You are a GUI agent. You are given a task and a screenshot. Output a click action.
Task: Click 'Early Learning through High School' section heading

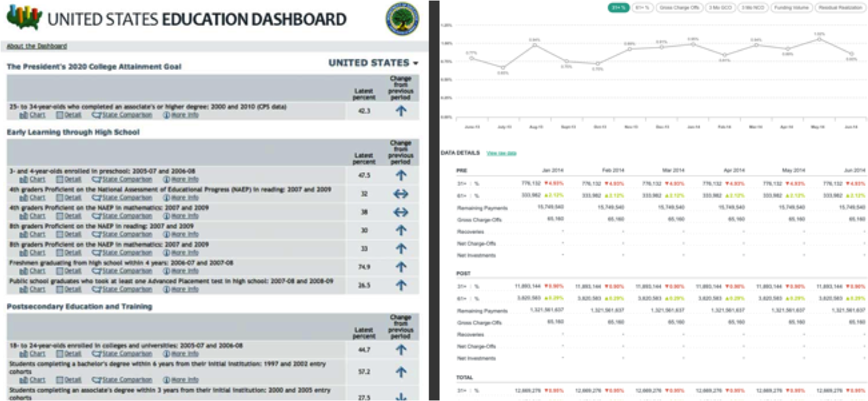(73, 132)
